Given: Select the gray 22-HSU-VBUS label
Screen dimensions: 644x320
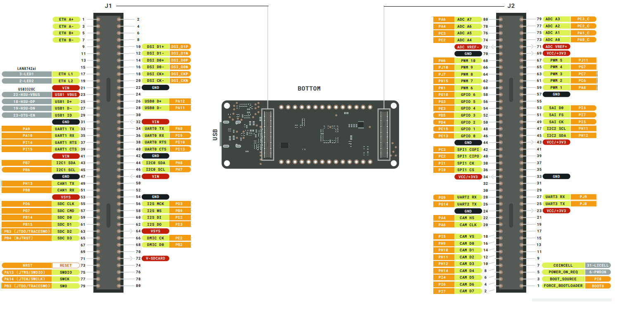Looking at the screenshot, I should point(26,95).
